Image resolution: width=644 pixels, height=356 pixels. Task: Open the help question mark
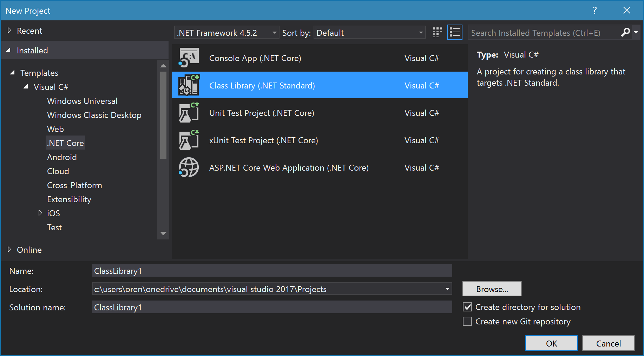[x=595, y=11]
